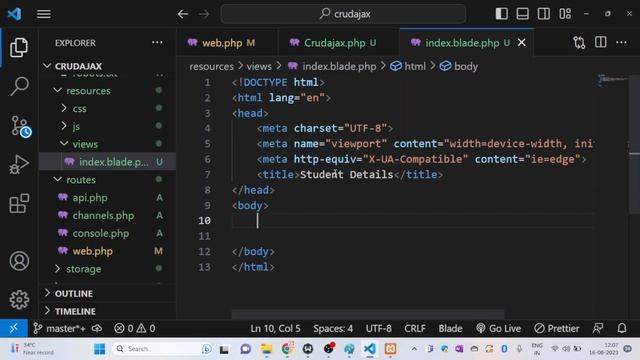Viewport: 640px width, 360px height.
Task: Start the Go Live server
Action: [x=498, y=328]
